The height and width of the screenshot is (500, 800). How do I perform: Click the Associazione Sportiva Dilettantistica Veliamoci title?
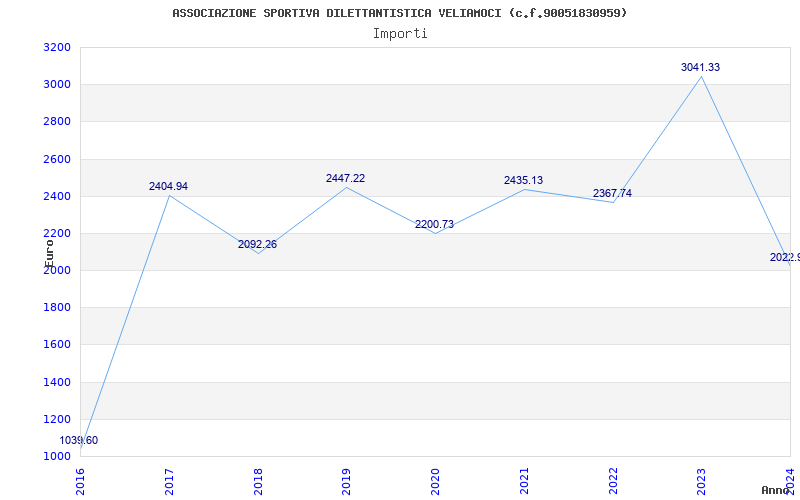tap(400, 13)
